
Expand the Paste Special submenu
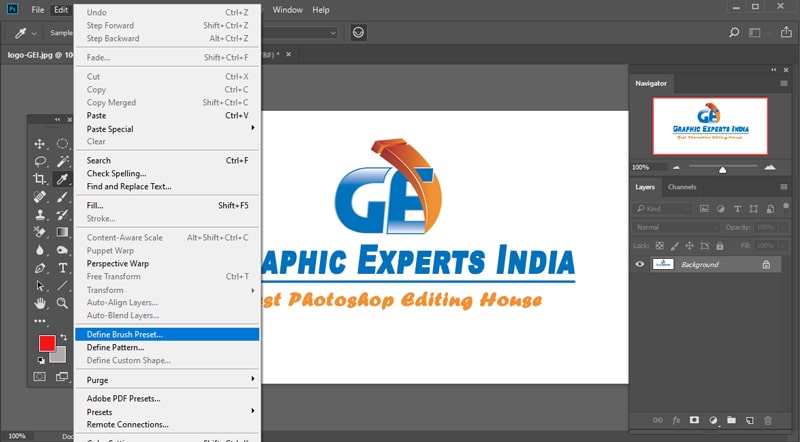(x=168, y=129)
